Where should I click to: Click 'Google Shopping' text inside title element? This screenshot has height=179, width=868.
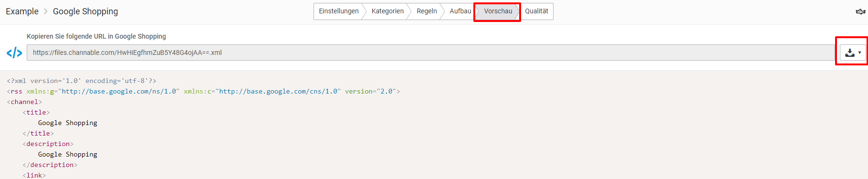68,123
